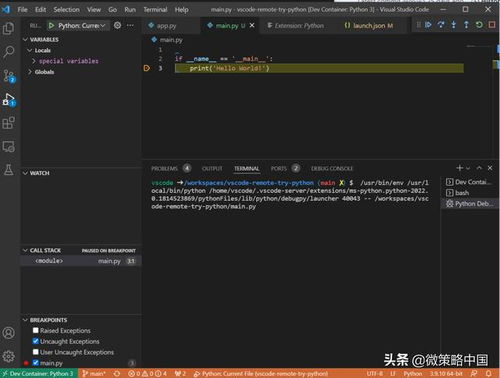Click the Python language mode indicator

tap(413, 374)
